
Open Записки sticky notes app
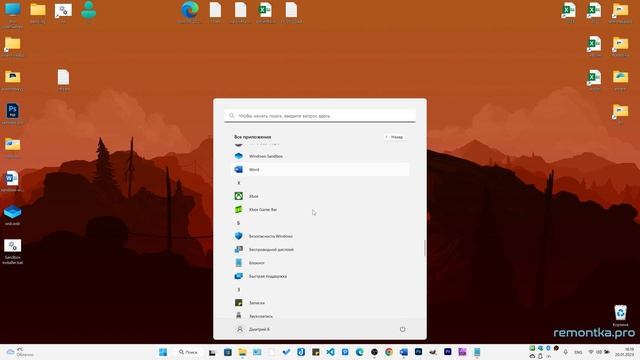(320, 303)
